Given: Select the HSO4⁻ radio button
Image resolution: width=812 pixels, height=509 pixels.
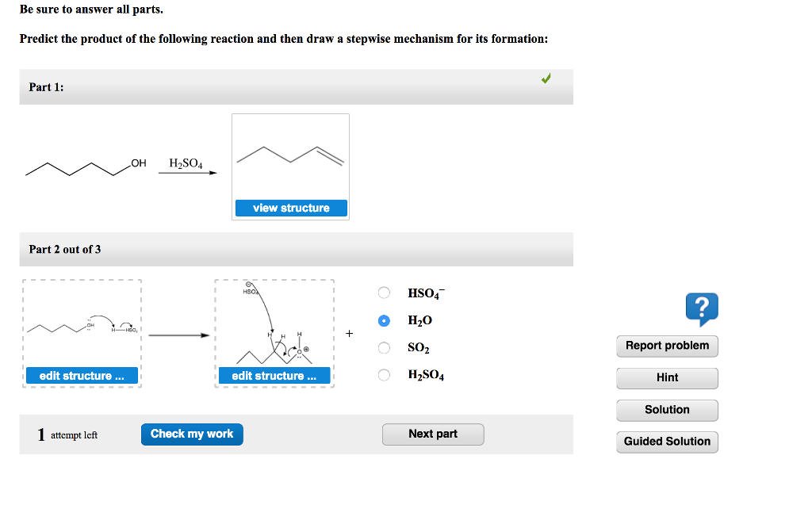Looking at the screenshot, I should [x=384, y=293].
